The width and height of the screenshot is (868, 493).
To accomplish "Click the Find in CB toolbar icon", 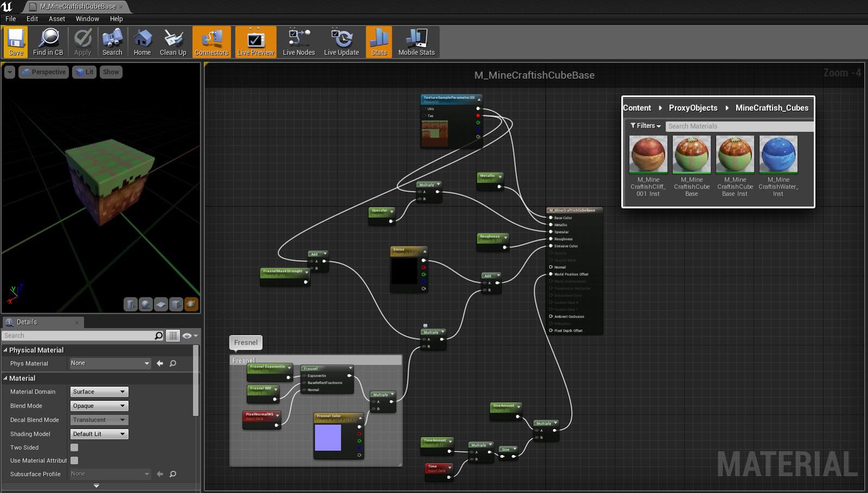I will tap(48, 42).
